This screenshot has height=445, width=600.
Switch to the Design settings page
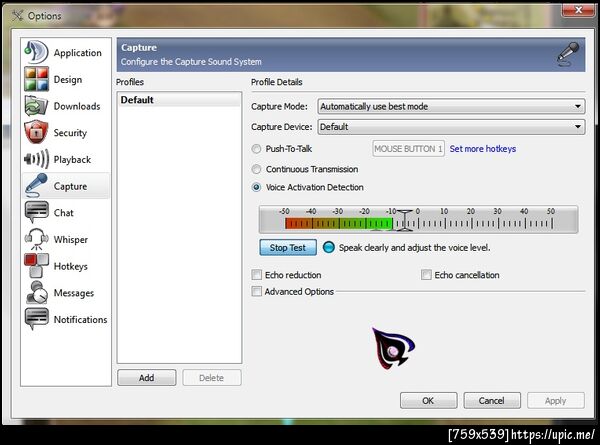click(x=68, y=80)
